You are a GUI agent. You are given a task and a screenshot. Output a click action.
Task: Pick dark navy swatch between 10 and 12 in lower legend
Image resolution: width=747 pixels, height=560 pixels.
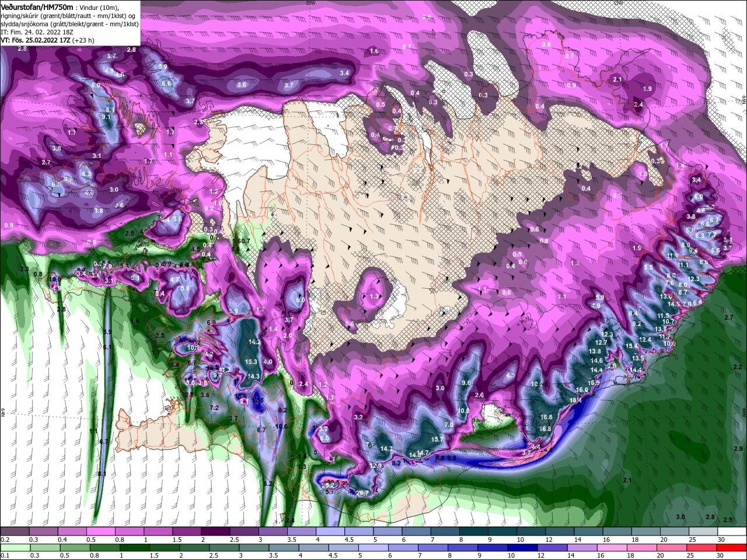pos(522,548)
